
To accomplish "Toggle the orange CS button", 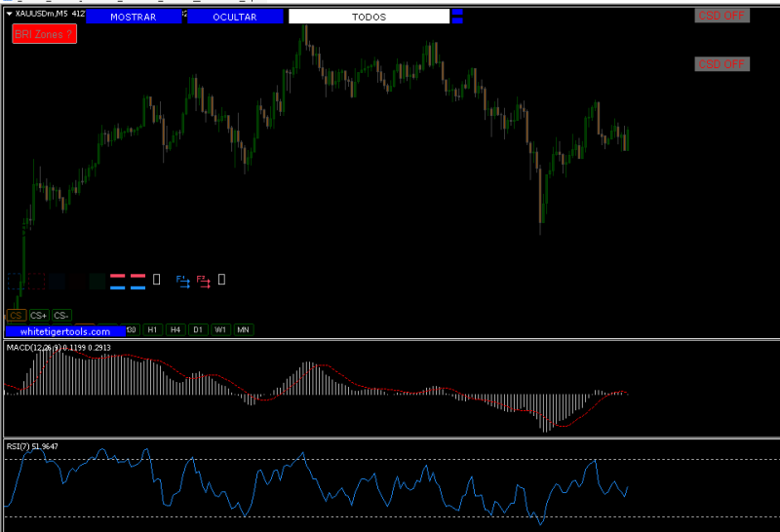I will [x=16, y=316].
